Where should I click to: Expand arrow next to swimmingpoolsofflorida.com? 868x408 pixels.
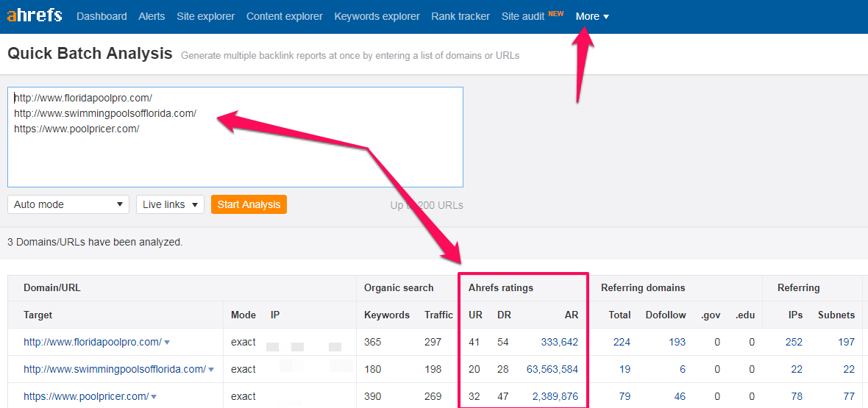click(x=211, y=370)
